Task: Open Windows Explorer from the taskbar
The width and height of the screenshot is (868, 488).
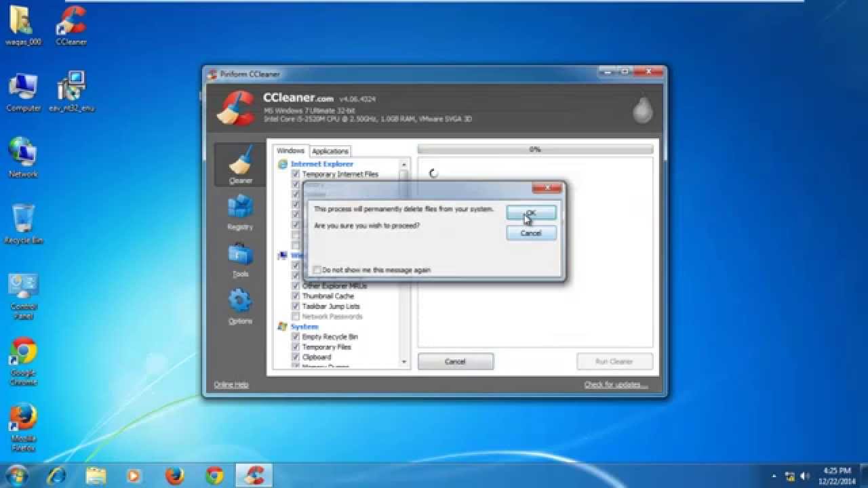Action: coord(96,475)
